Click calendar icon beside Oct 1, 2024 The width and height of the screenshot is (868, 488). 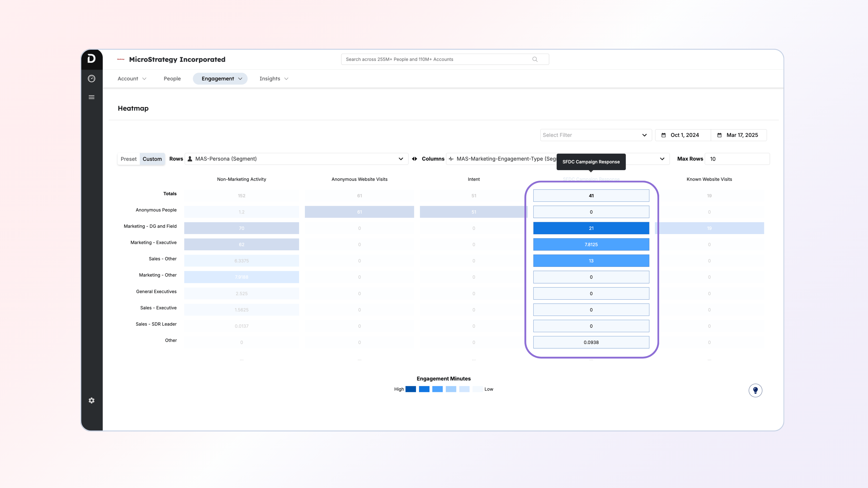(x=663, y=135)
